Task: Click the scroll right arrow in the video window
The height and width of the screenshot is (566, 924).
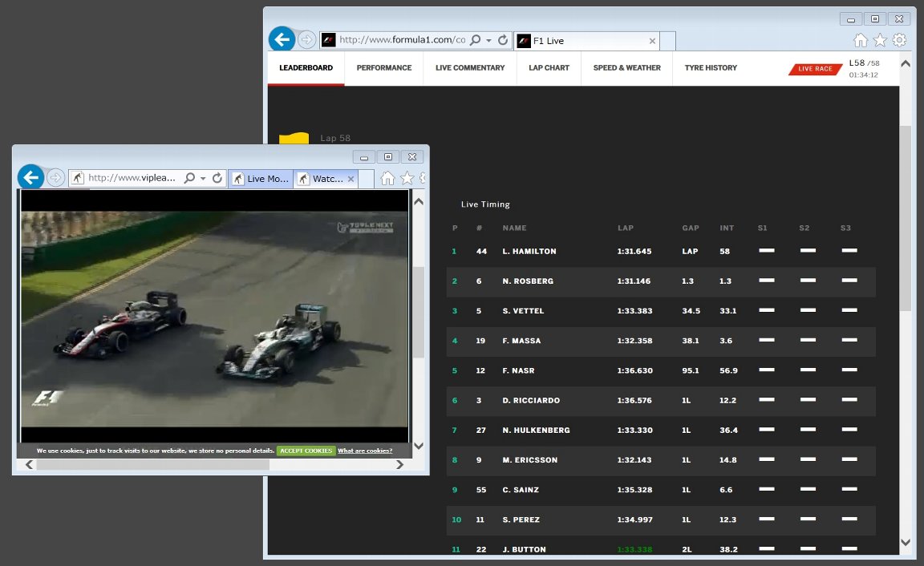Action: pos(399,465)
